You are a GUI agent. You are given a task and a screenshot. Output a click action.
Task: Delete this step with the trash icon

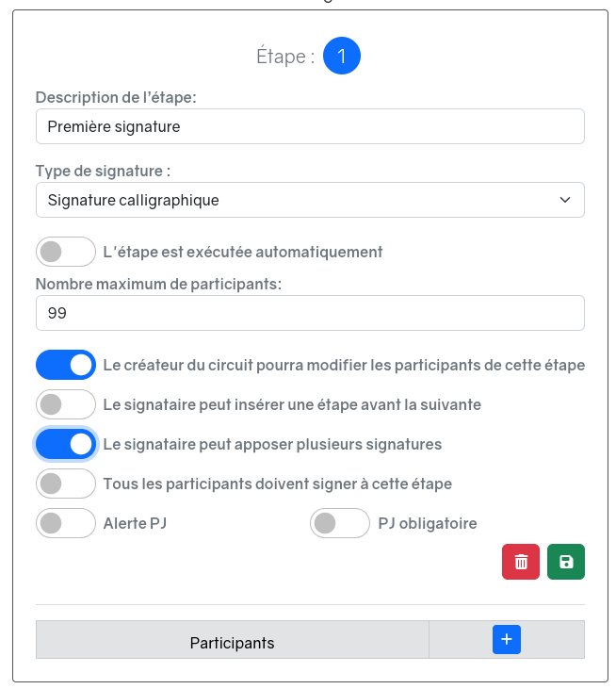(x=521, y=562)
